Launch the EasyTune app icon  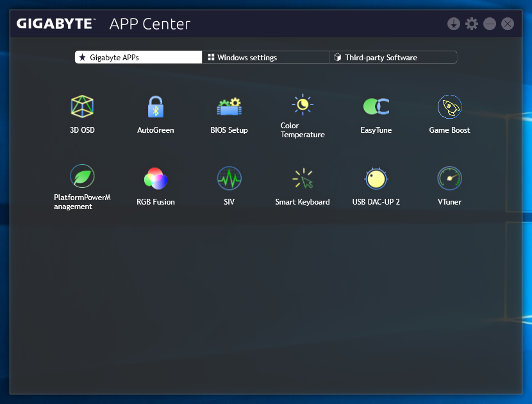coord(376,106)
